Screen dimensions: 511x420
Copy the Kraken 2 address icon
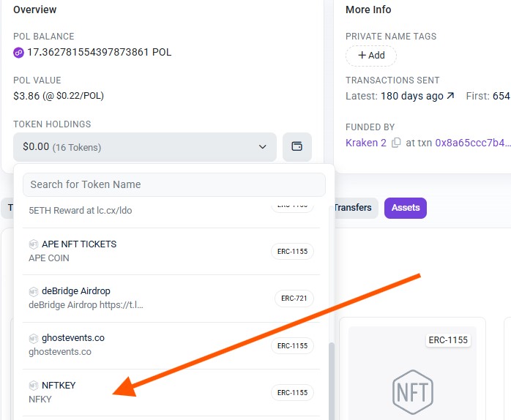click(x=396, y=143)
